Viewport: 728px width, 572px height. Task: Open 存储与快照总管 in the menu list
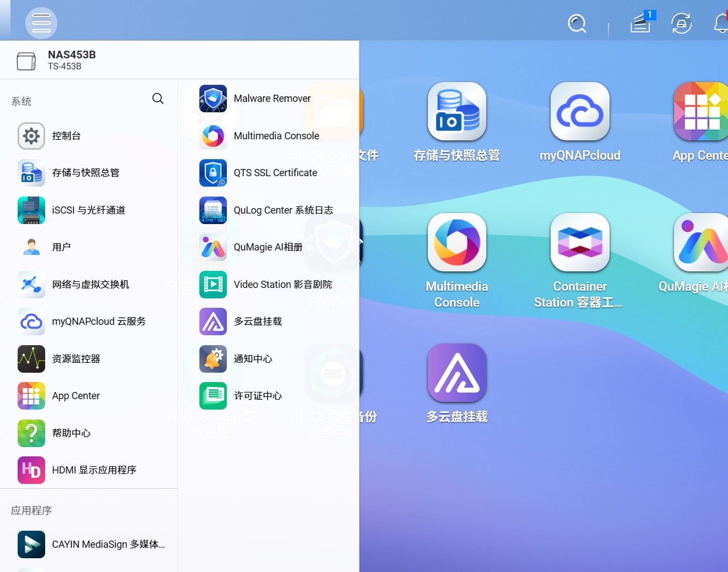point(89,173)
